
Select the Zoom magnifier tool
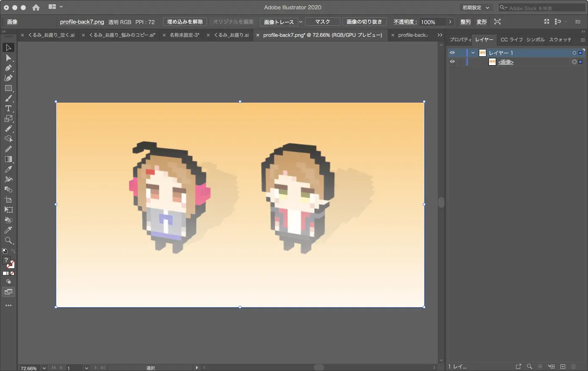coord(8,240)
